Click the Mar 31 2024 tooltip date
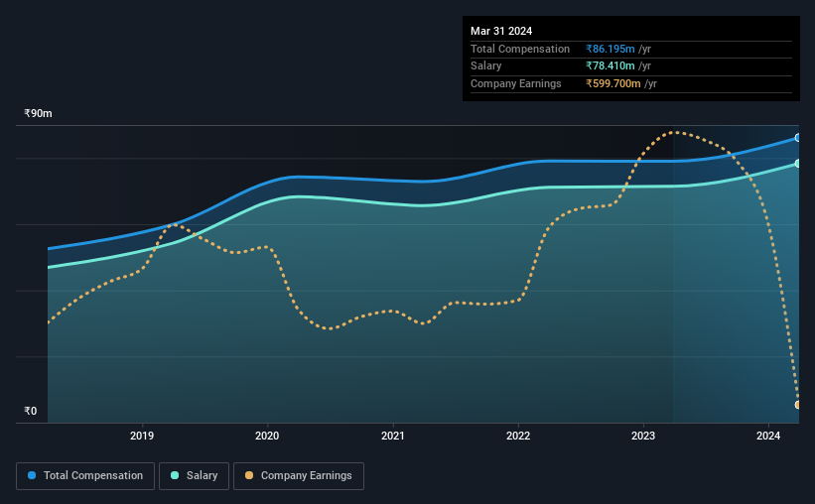This screenshot has height=504, width=815. 501,31
